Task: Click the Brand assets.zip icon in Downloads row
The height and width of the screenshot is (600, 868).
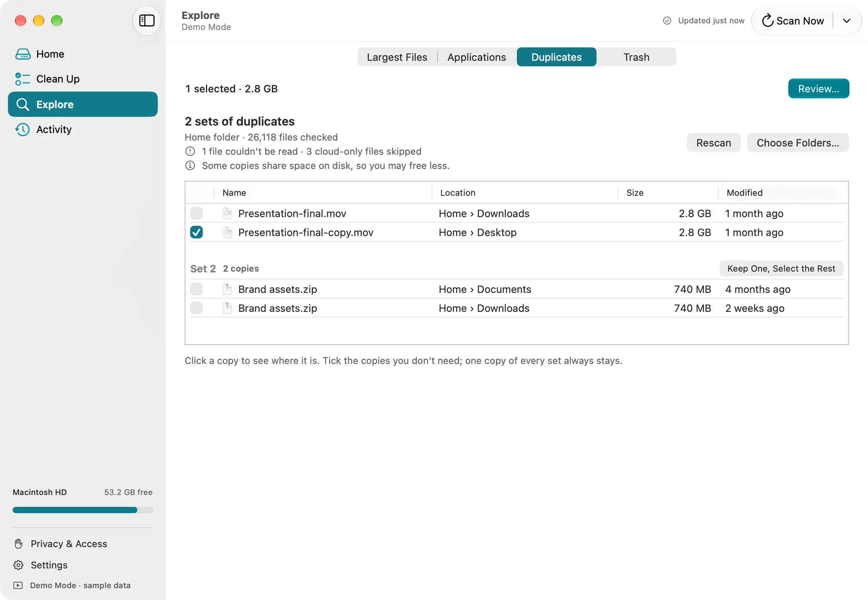Action: pyautogui.click(x=227, y=308)
